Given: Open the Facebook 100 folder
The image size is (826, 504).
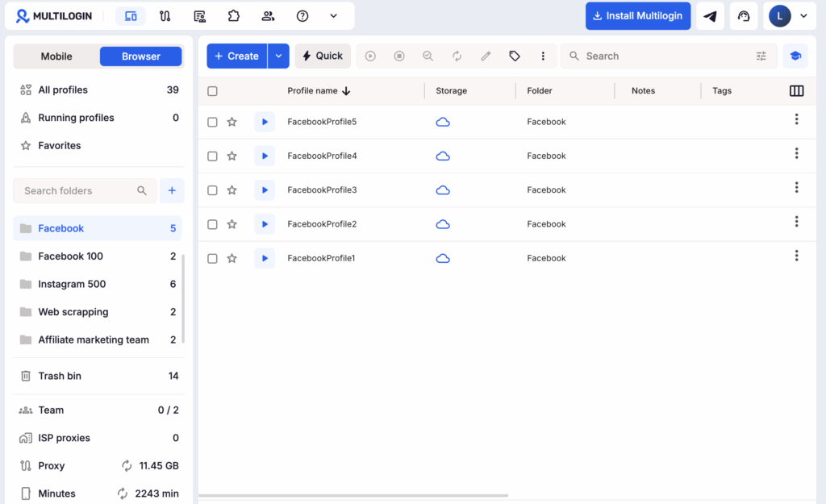Looking at the screenshot, I should [98, 256].
